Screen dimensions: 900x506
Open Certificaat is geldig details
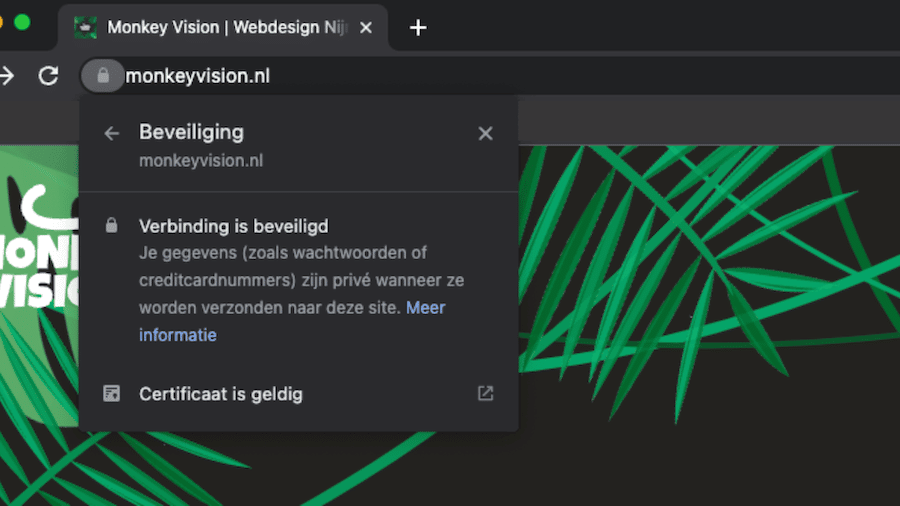click(298, 394)
